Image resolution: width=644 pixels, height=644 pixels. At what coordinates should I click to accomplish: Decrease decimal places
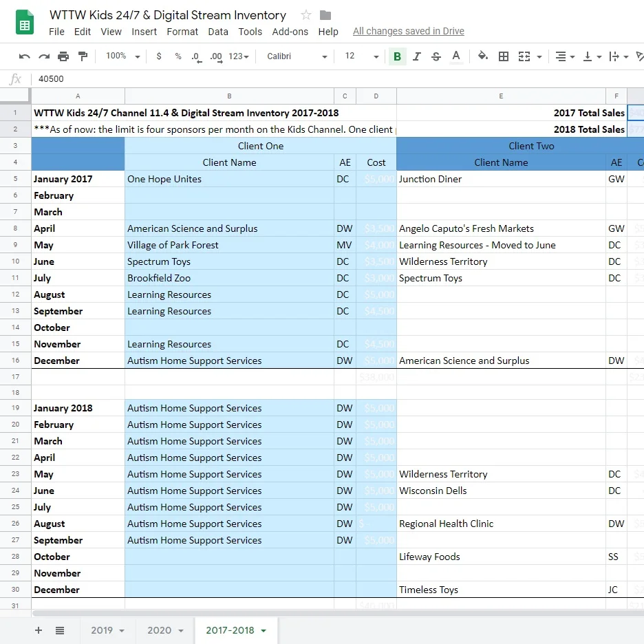click(197, 56)
